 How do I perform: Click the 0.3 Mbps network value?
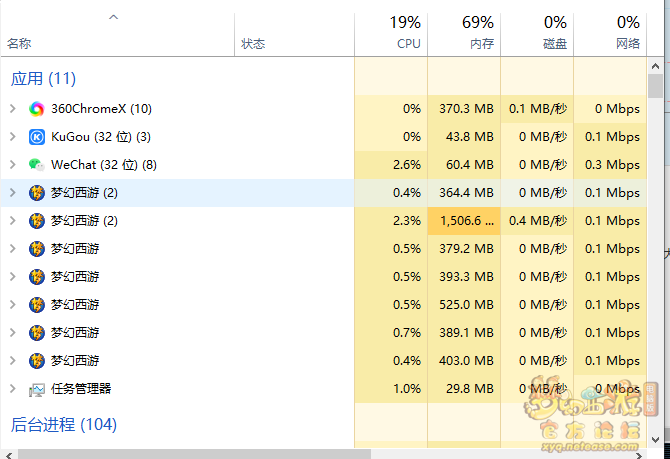click(x=612, y=165)
